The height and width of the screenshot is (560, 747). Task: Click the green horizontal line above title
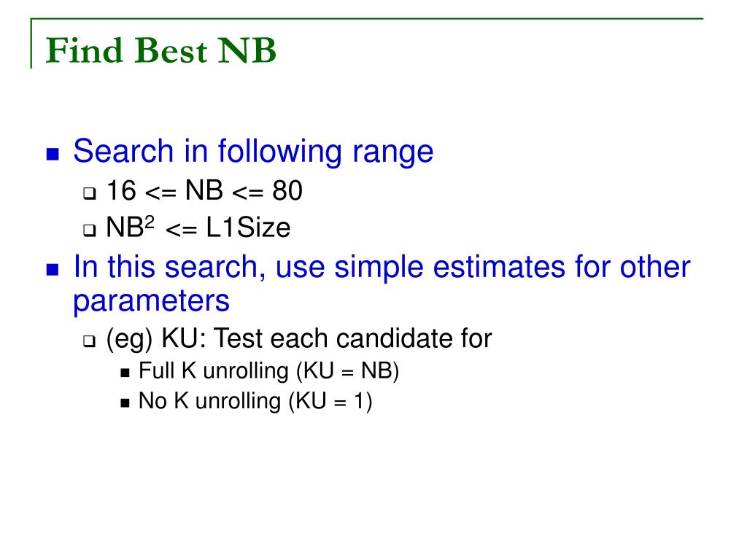[367, 19]
